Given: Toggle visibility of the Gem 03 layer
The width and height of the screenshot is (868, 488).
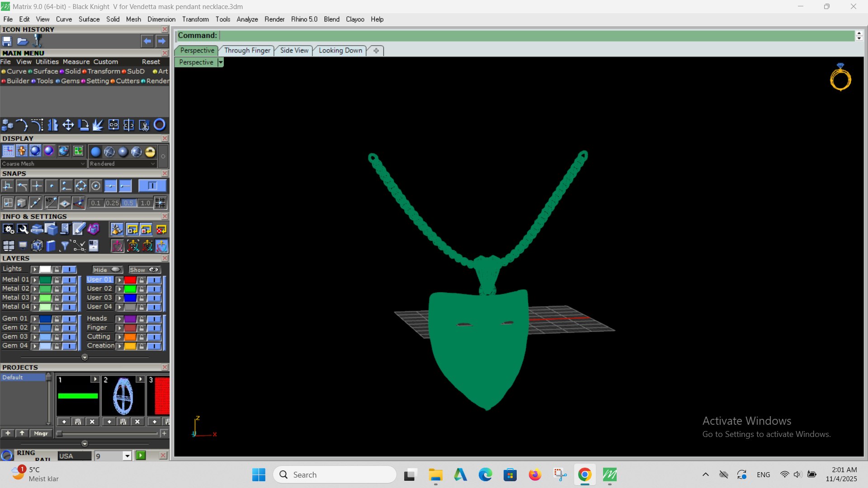Looking at the screenshot, I should pyautogui.click(x=69, y=337).
